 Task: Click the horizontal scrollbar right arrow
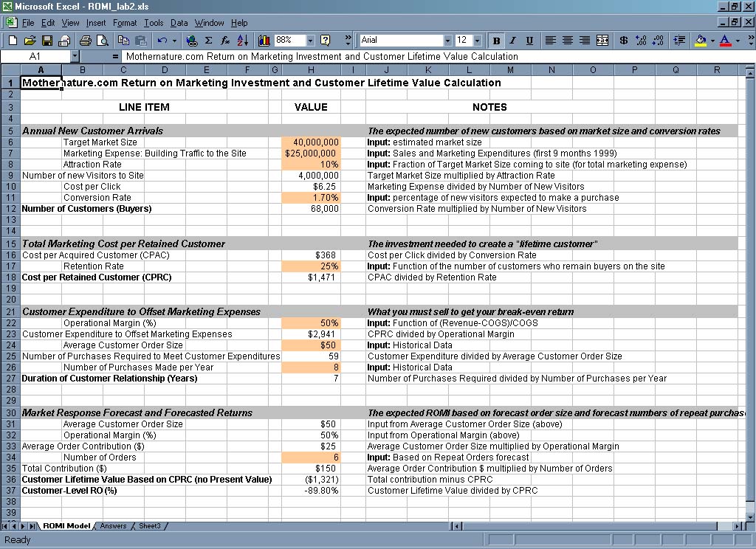click(x=738, y=526)
